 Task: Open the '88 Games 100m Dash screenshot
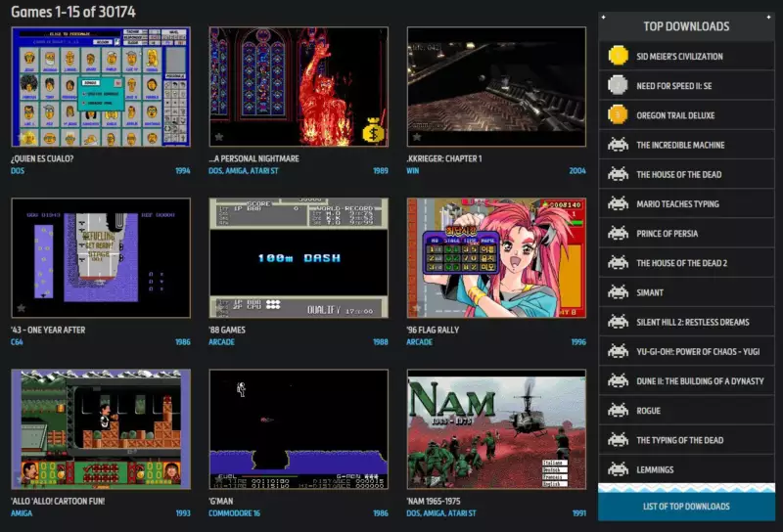click(x=299, y=258)
